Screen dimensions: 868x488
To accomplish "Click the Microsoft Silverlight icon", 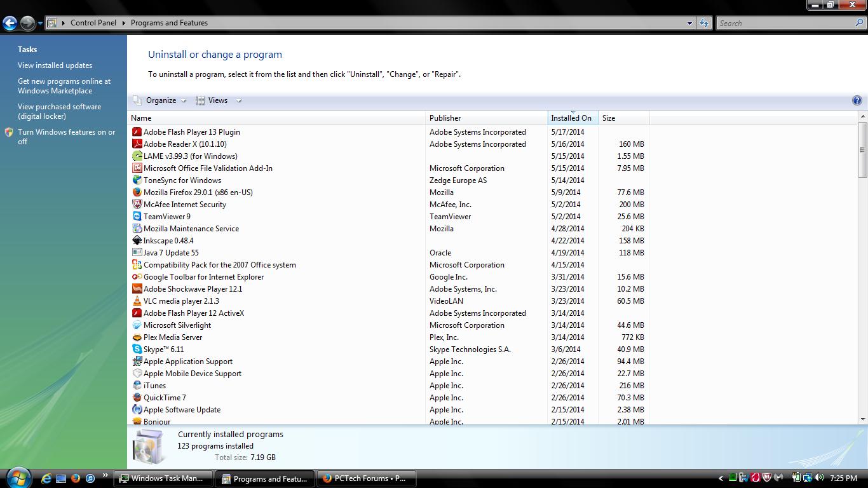I will [x=137, y=325].
